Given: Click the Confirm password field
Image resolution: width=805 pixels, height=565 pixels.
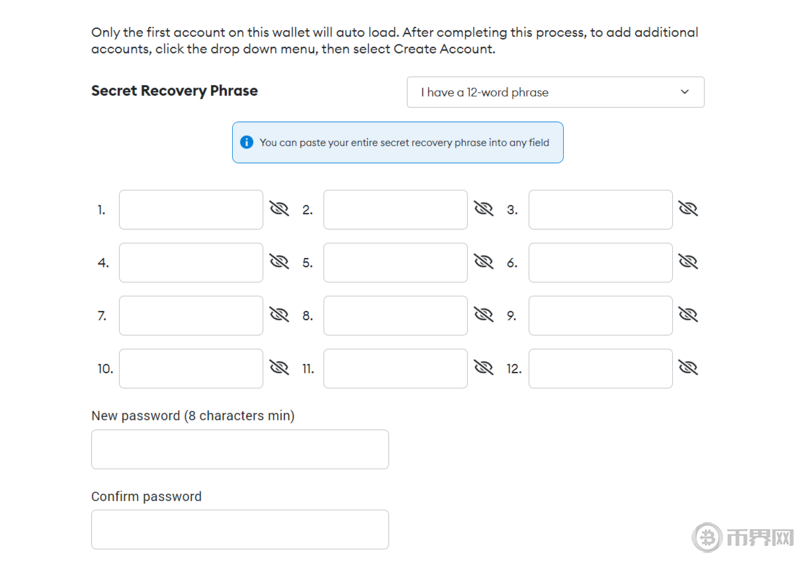Looking at the screenshot, I should pyautogui.click(x=240, y=529).
